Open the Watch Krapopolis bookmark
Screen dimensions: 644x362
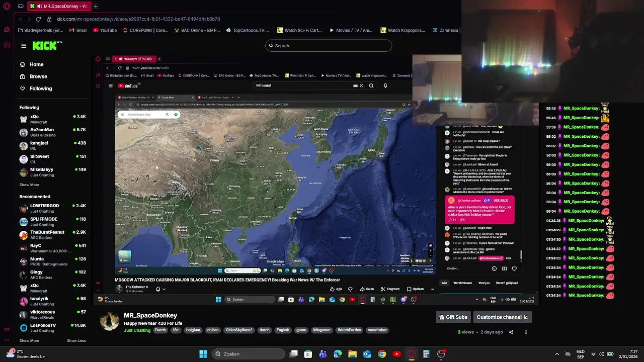(403, 30)
